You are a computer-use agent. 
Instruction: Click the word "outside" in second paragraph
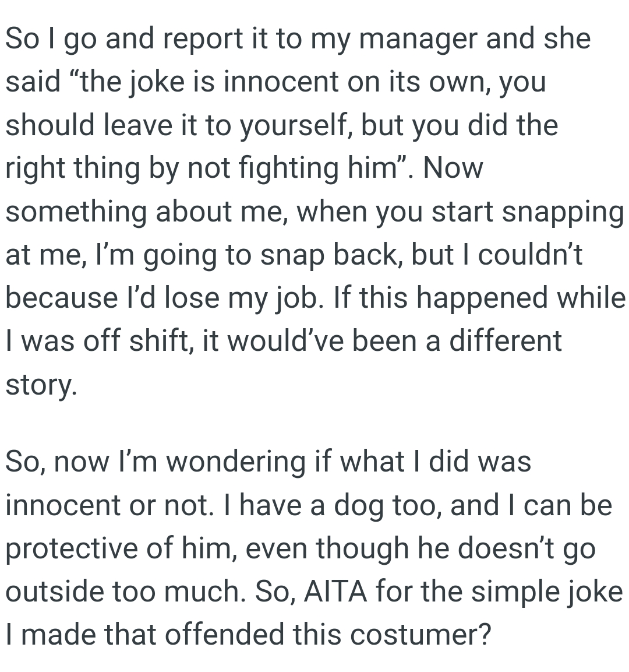(64, 592)
